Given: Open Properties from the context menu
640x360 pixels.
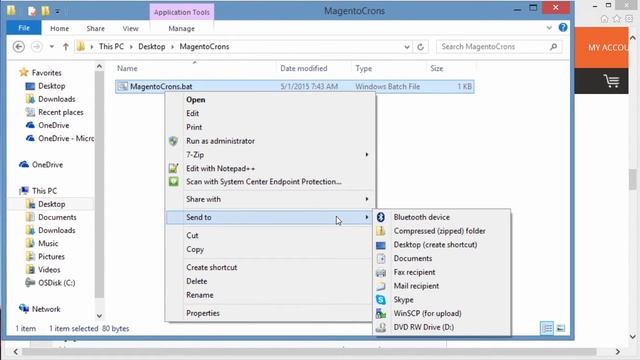Looking at the screenshot, I should click(x=203, y=313).
